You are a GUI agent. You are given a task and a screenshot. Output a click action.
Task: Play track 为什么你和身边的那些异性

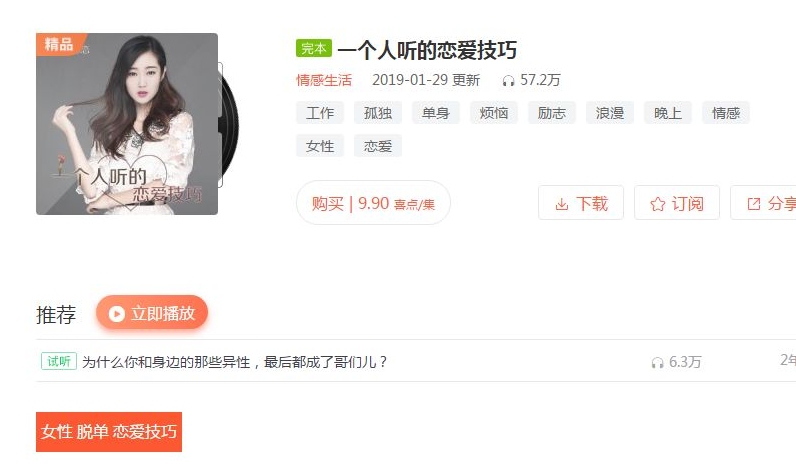(235, 362)
